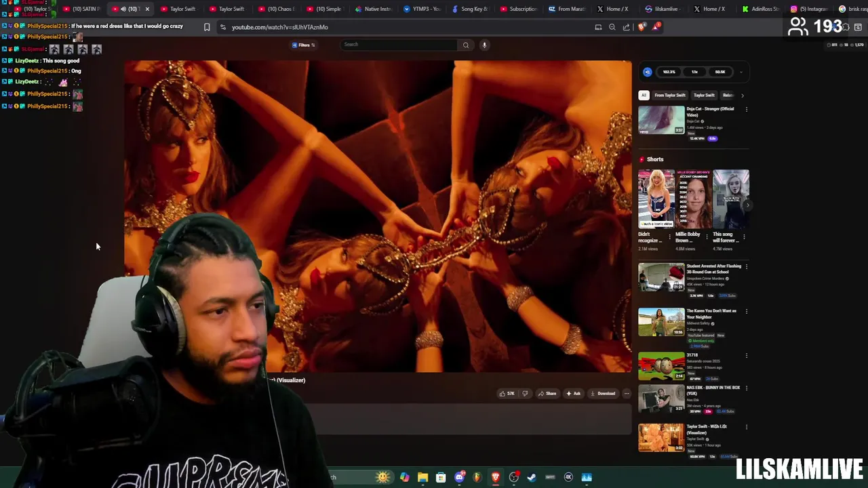Viewport: 868px width, 488px height.
Task: Click the Download button under video
Action: pyautogui.click(x=603, y=393)
